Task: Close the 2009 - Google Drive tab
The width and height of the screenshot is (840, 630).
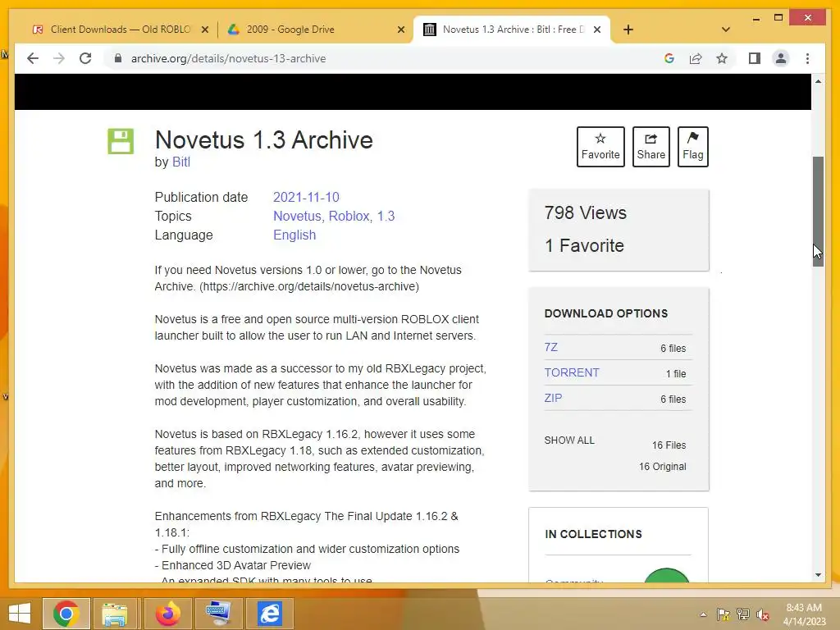Action: tap(400, 30)
